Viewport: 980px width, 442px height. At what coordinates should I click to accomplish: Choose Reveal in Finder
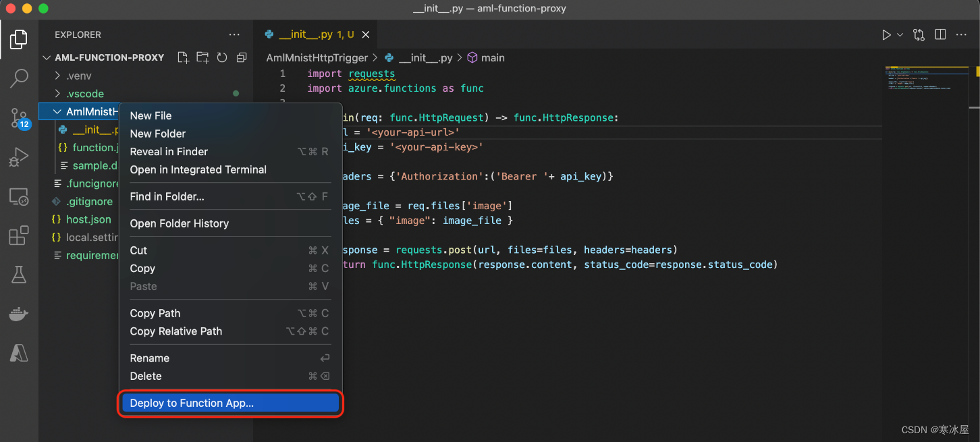pos(230,152)
